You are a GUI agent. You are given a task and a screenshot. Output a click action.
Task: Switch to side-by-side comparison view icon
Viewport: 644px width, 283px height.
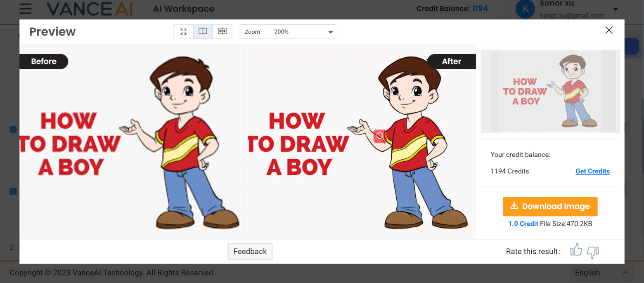coord(203,31)
